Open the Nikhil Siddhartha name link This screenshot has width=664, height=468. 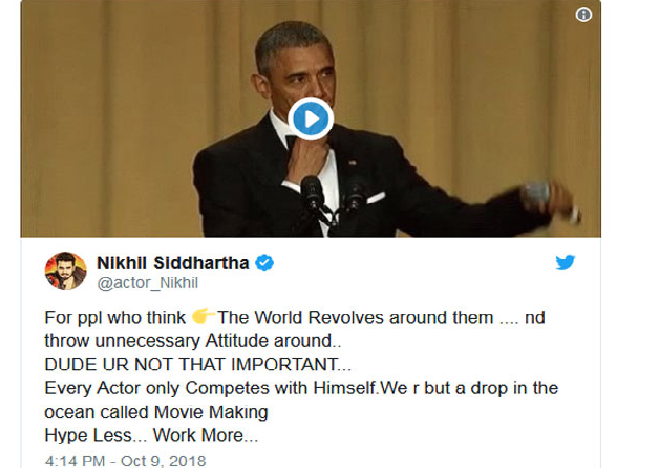pos(173,263)
